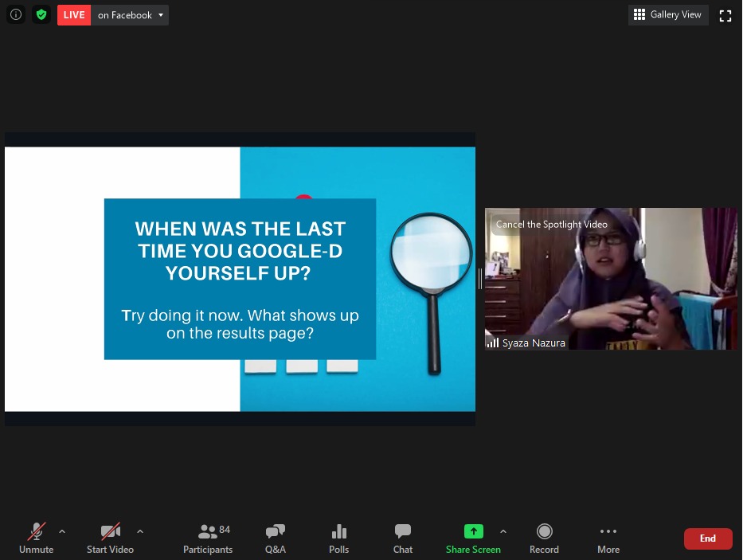Expand the live on Facebook dropdown
This screenshot has height=560, width=743.
point(131,15)
